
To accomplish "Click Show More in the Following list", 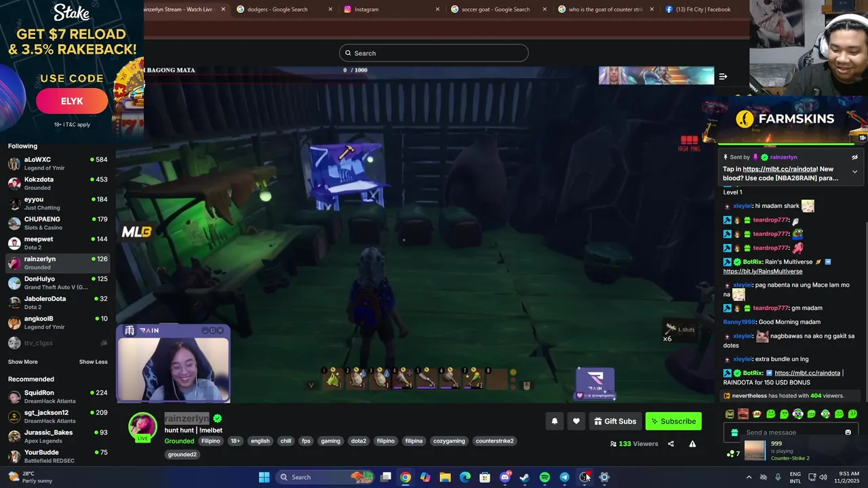I will click(x=22, y=362).
